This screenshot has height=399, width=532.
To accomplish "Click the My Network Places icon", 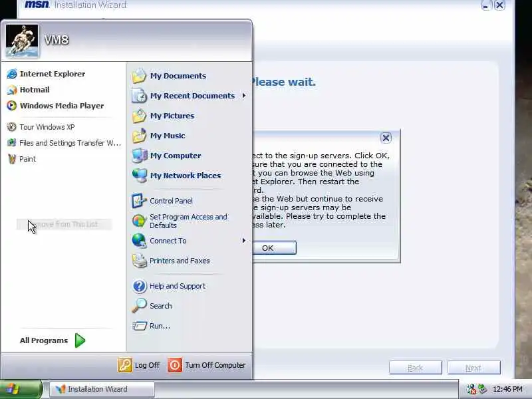I will [139, 176].
